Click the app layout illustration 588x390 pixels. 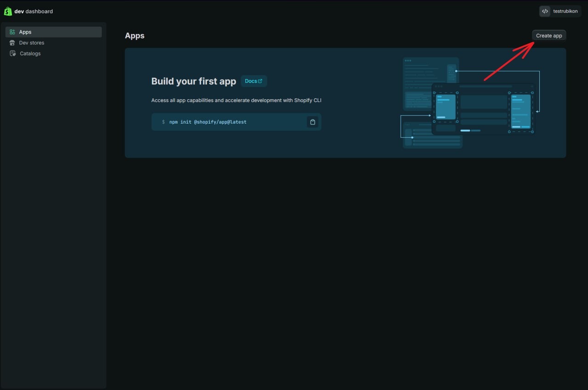pos(470,103)
